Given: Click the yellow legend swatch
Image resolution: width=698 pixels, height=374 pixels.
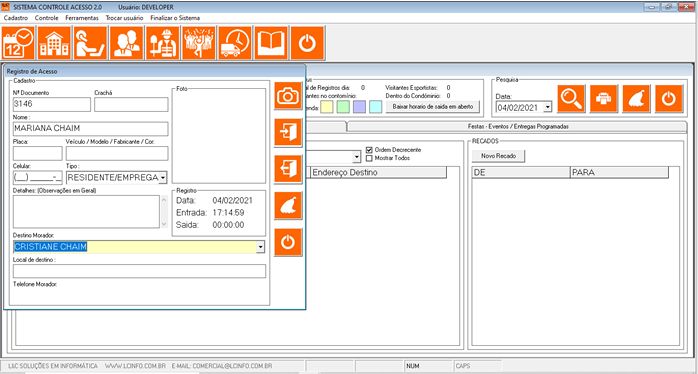Looking at the screenshot, I should point(327,107).
